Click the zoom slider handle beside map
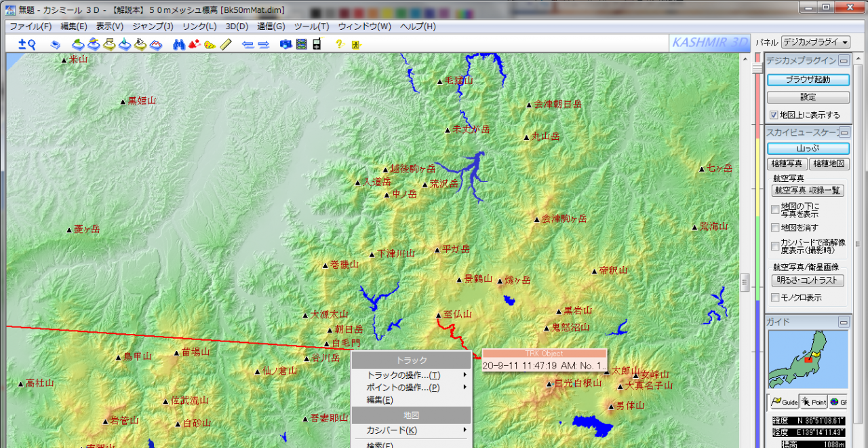Image resolution: width=868 pixels, height=448 pixels. click(x=757, y=69)
